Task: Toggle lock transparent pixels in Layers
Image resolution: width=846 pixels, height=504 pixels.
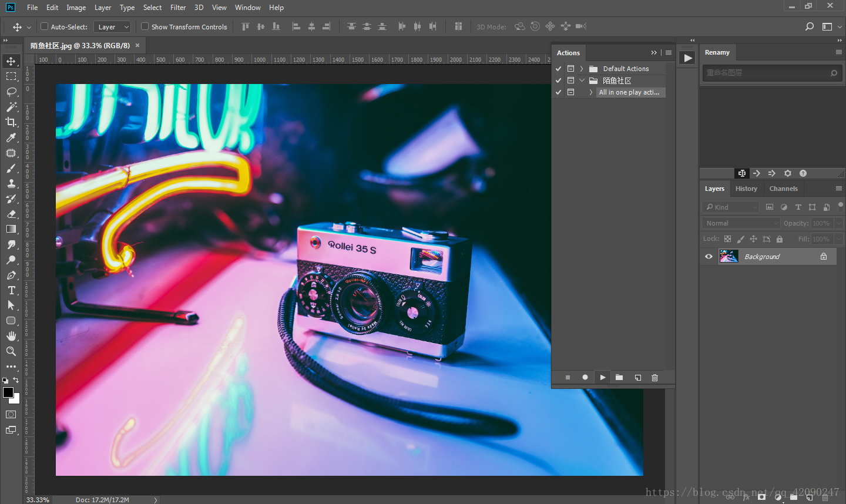Action: pos(727,239)
